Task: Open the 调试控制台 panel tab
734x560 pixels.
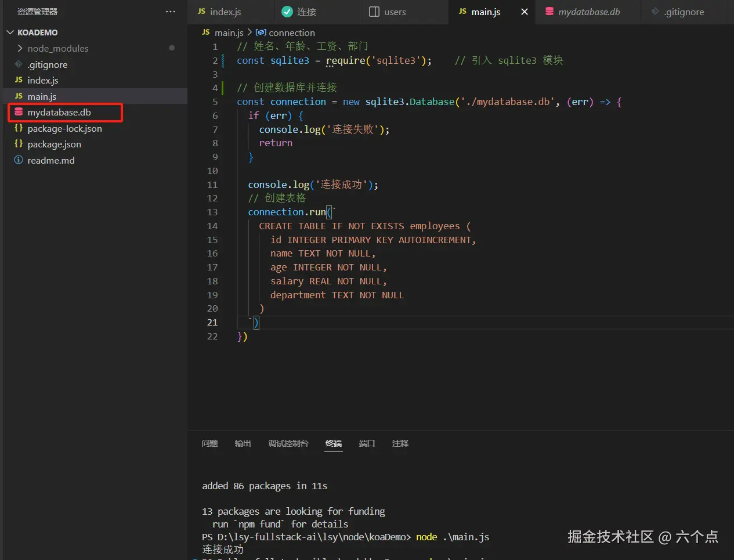Action: point(288,443)
